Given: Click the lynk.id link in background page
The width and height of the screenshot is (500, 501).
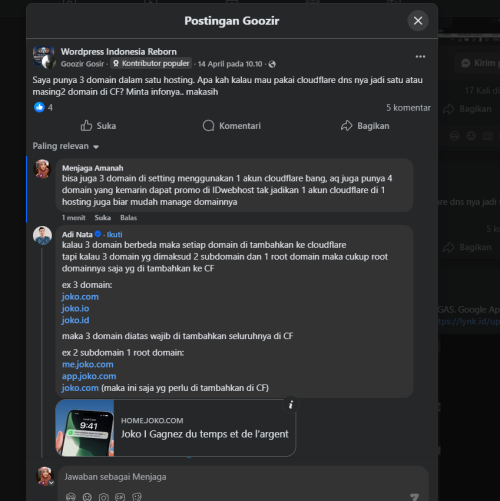Looking at the screenshot, I should pyautogui.click(x=469, y=321).
